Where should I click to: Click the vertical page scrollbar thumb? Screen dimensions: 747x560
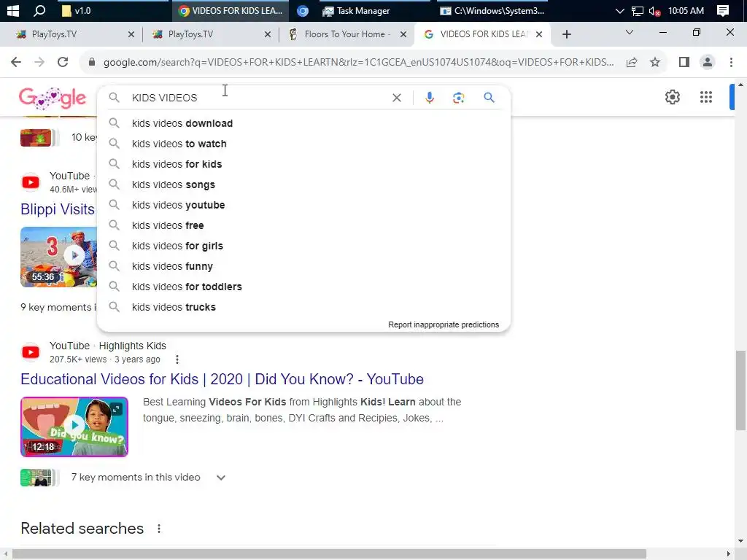(740, 390)
